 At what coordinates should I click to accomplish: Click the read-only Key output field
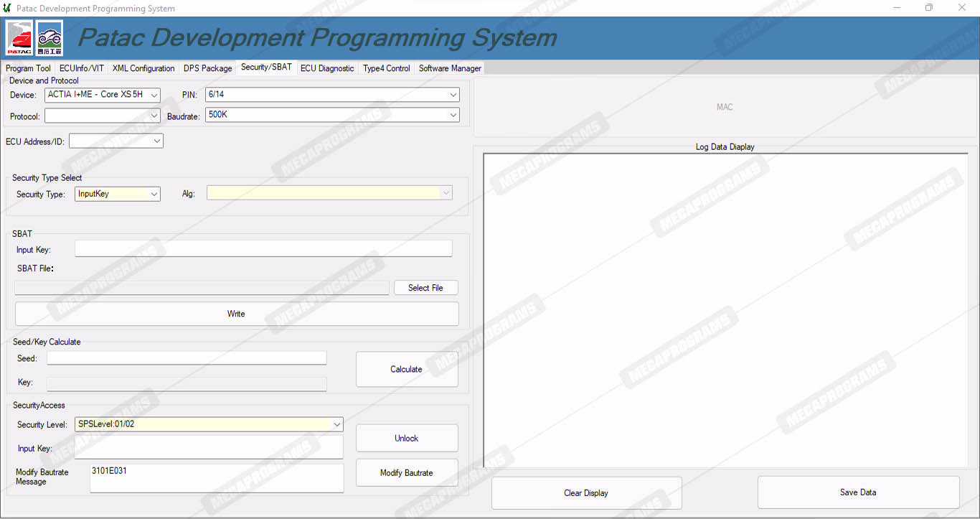[x=187, y=384]
